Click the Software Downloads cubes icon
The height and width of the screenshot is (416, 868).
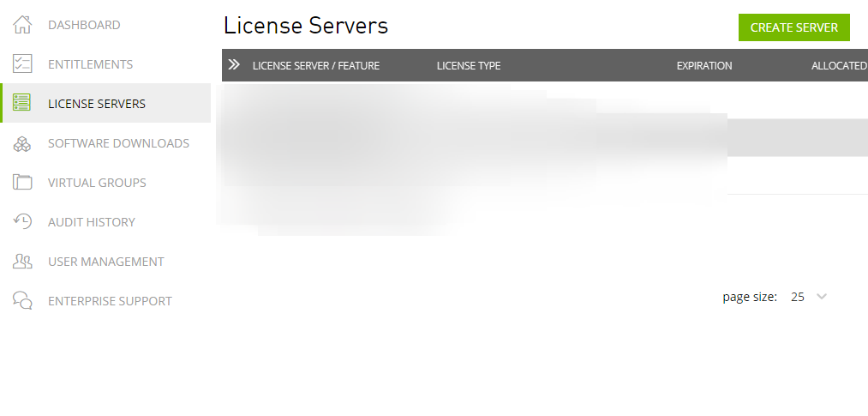point(22,143)
